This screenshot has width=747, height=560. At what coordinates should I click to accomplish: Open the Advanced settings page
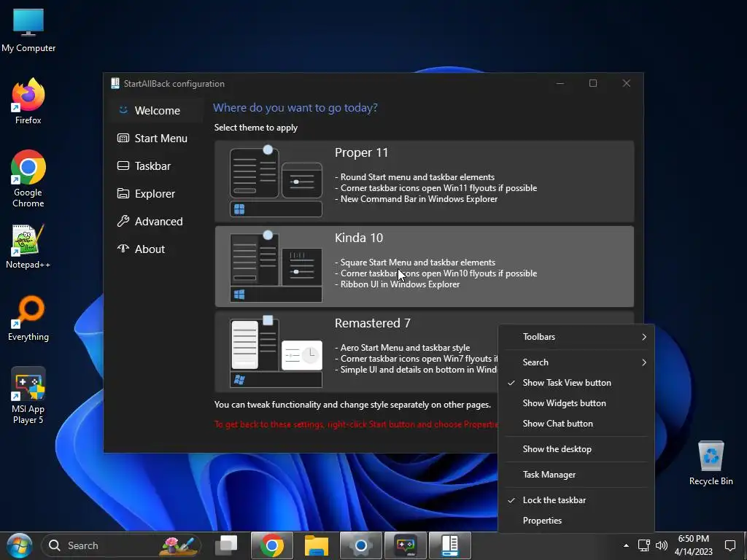[x=156, y=221]
